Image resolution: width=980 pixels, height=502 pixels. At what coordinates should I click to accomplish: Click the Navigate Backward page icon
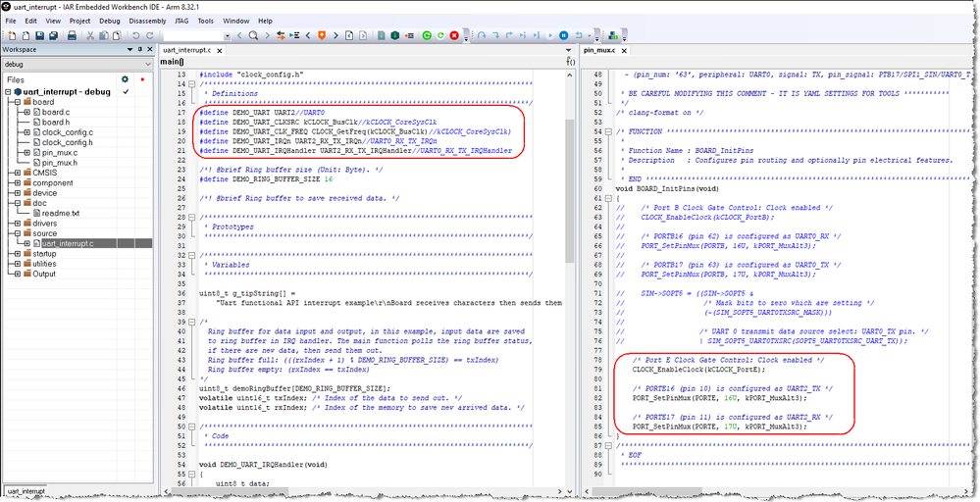click(x=349, y=35)
